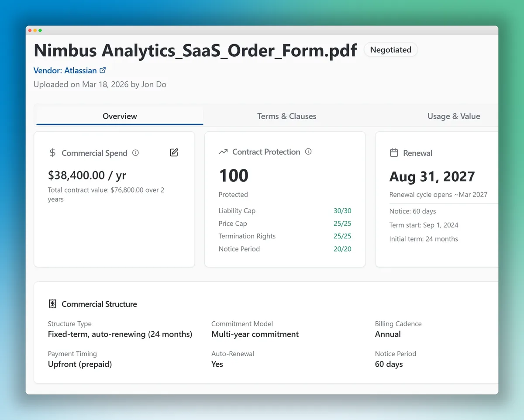
Task: Open the Terms & Clauses tab
Action: click(x=286, y=116)
